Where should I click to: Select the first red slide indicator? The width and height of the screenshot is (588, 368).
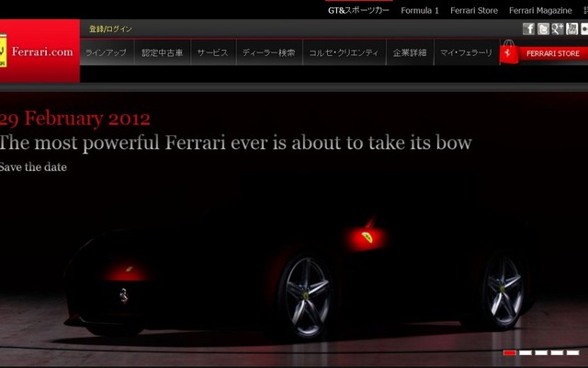tap(510, 352)
